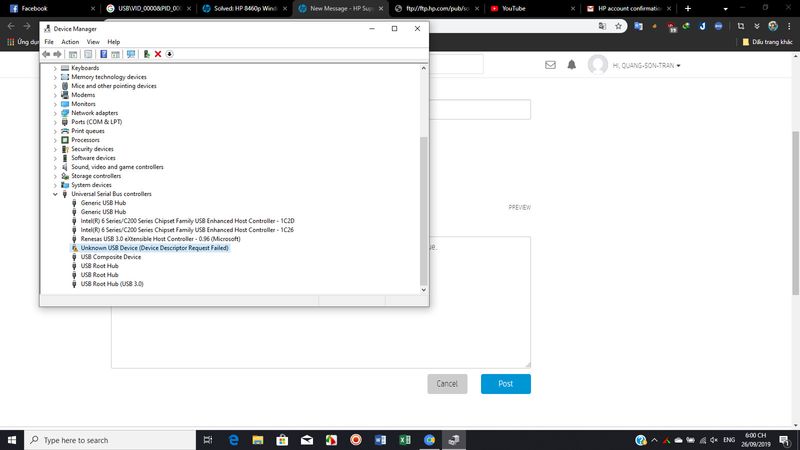Switch to the YouTube browser tab

(x=531, y=9)
